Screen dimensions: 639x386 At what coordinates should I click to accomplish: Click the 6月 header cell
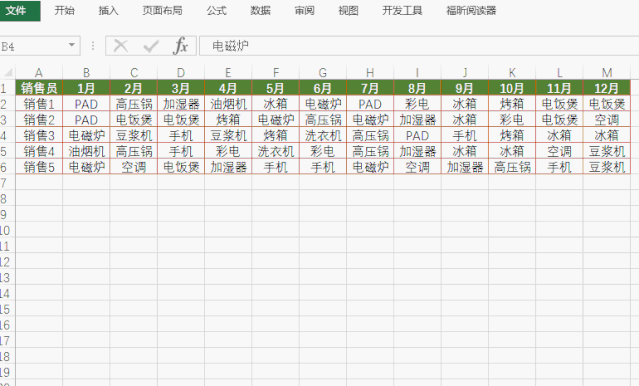click(x=322, y=88)
